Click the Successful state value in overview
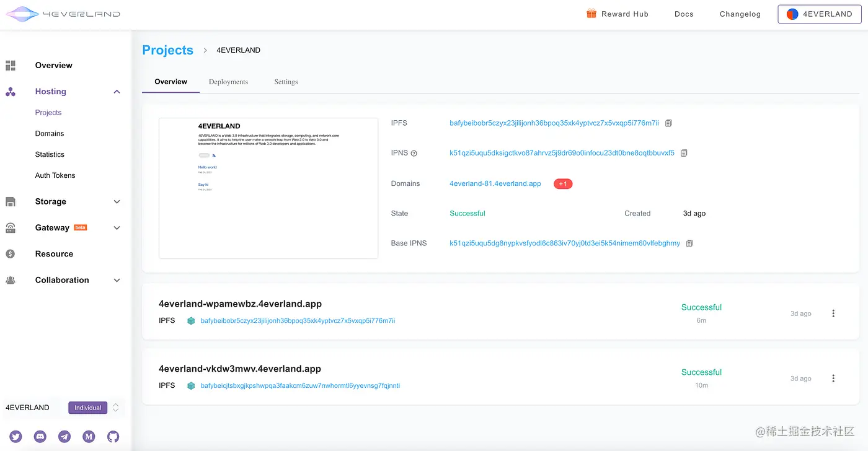Image resolution: width=868 pixels, height=451 pixels. pyautogui.click(x=467, y=214)
